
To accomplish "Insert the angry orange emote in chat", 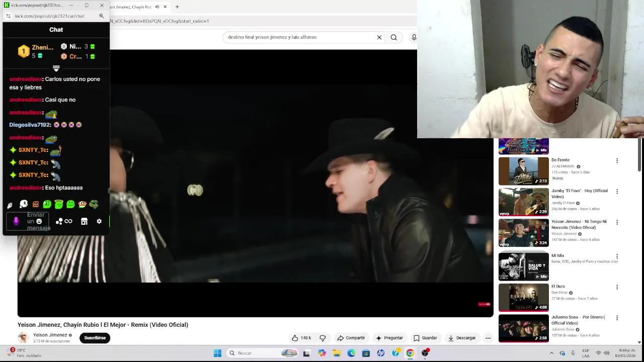I will tap(35, 204).
